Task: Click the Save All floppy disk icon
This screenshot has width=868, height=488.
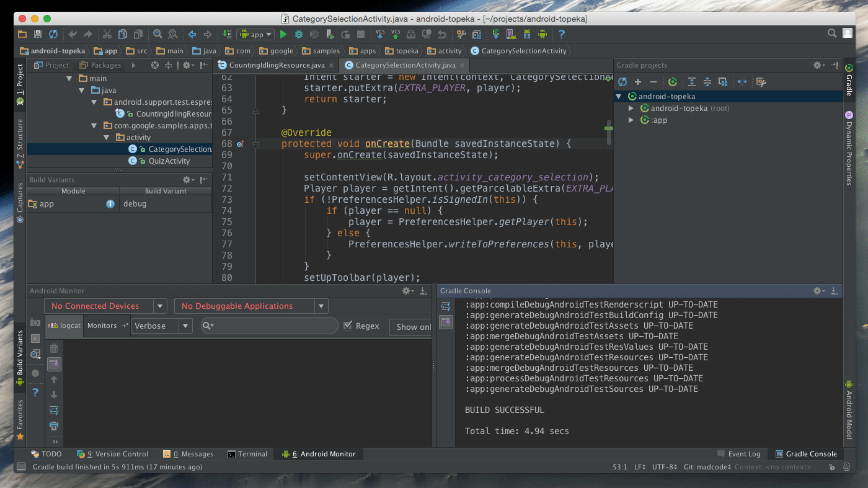Action: tap(38, 35)
